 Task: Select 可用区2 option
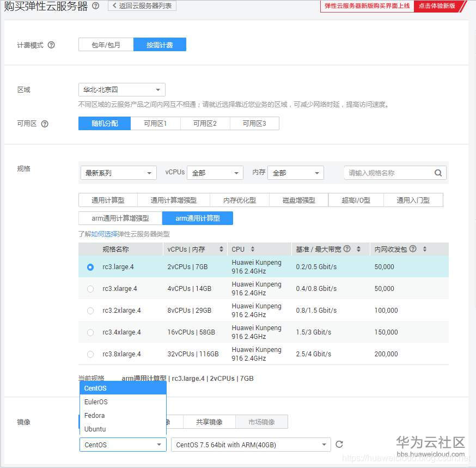click(x=205, y=124)
